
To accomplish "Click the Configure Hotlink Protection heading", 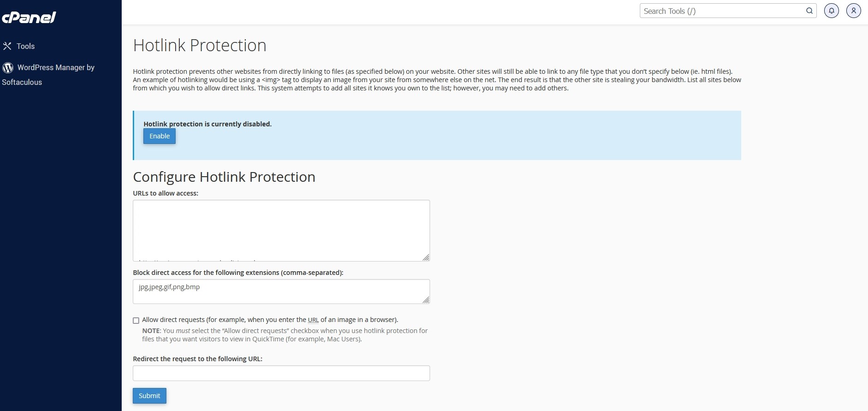I will pos(224,177).
